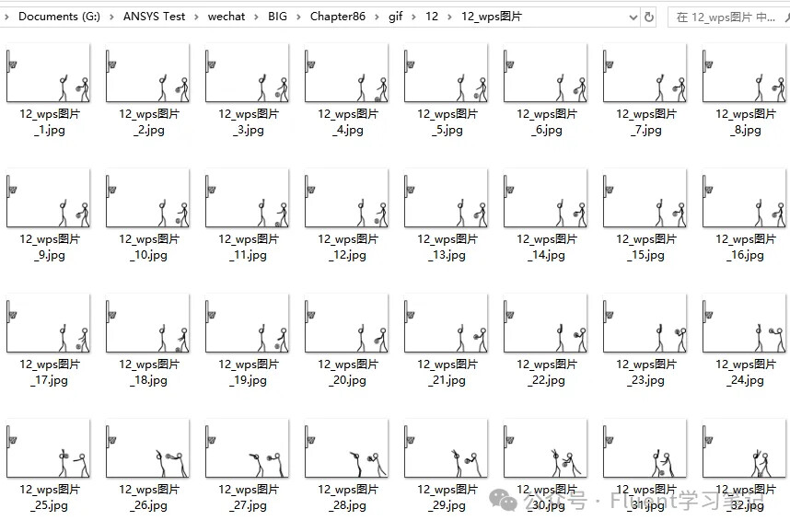Jump to the wechat breadcrumb folder
This screenshot has width=790, height=532.
click(x=227, y=17)
